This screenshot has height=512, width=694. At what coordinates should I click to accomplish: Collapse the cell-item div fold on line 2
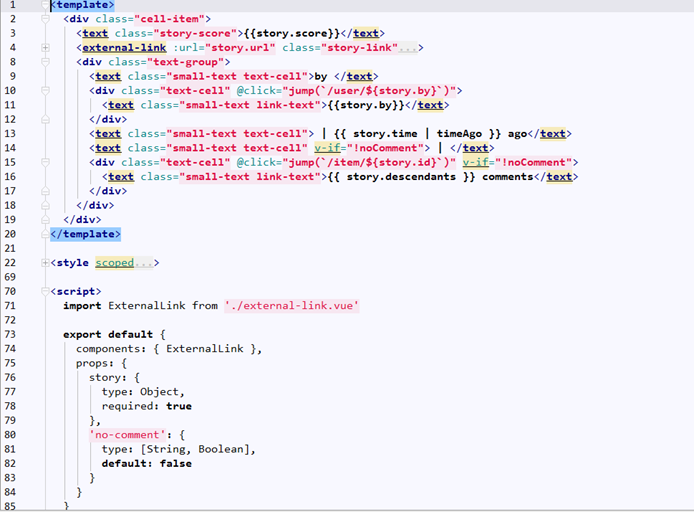point(45,19)
